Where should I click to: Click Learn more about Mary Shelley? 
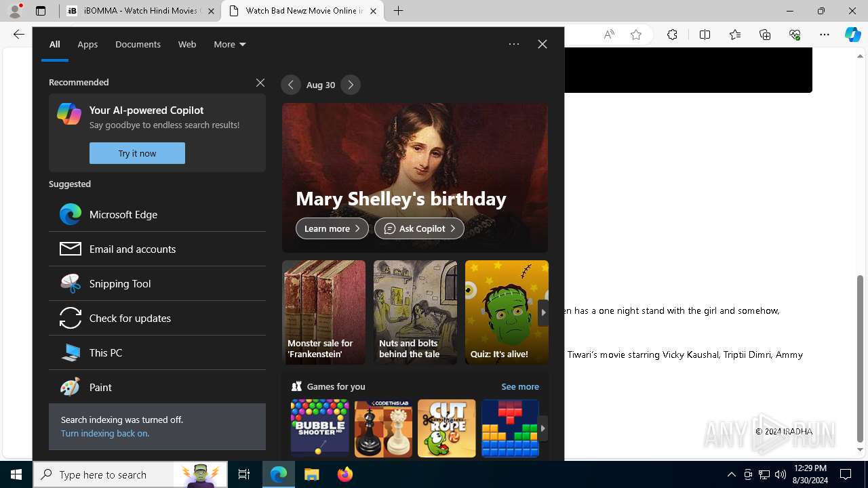[332, 228]
